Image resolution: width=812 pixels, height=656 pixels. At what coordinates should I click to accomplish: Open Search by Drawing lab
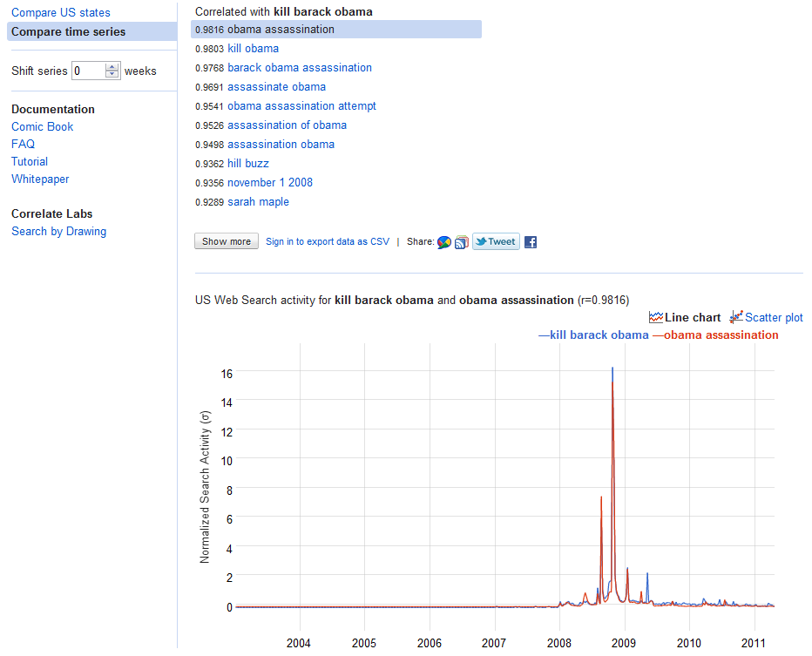pyautogui.click(x=58, y=231)
